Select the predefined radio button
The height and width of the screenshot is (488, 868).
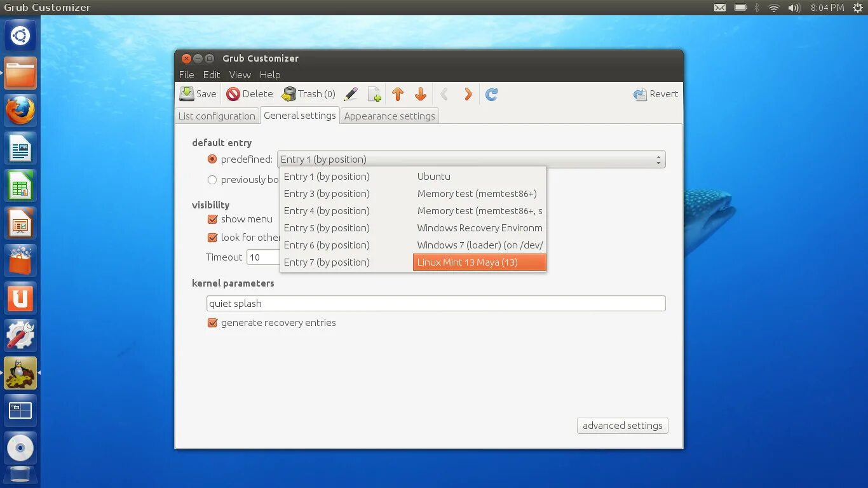[212, 159]
